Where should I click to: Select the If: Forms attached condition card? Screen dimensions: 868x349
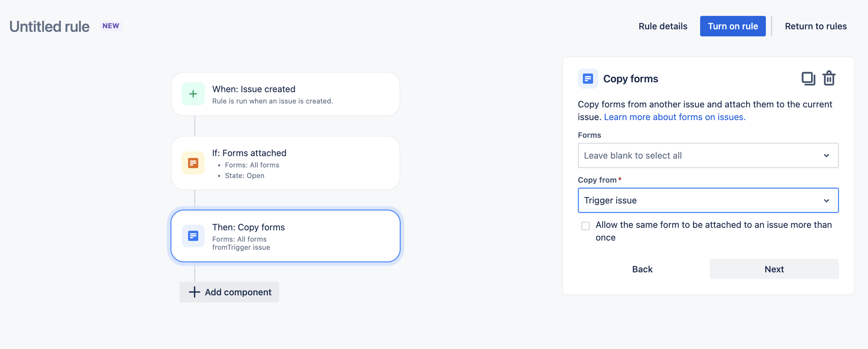(285, 163)
